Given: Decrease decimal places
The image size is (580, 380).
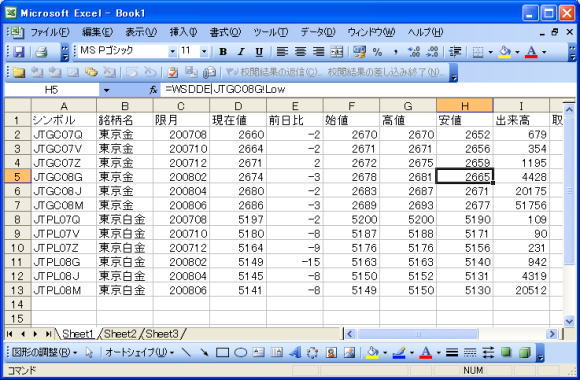Looking at the screenshot, I should tap(432, 52).
